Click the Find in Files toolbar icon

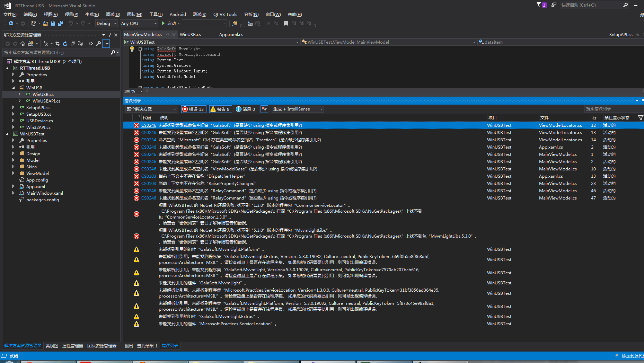tap(235, 23)
